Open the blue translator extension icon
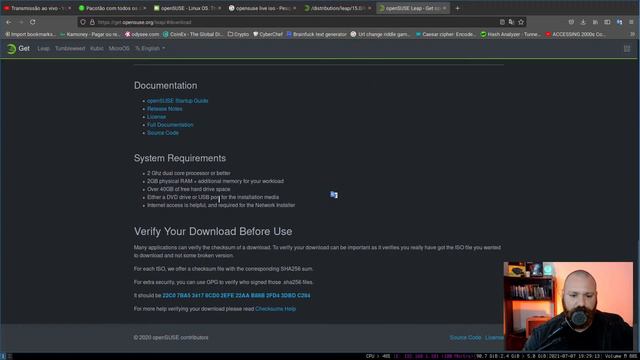This screenshot has height=360, width=640. coord(620,22)
